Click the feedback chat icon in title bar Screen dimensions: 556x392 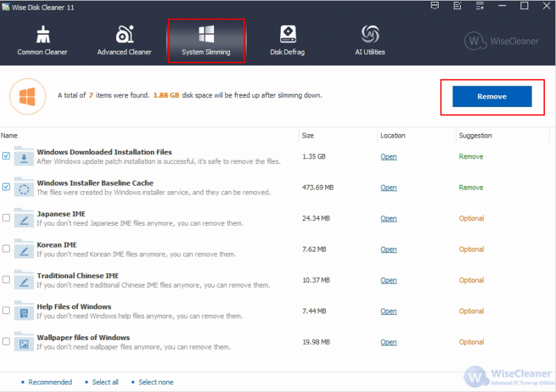tap(435, 6)
